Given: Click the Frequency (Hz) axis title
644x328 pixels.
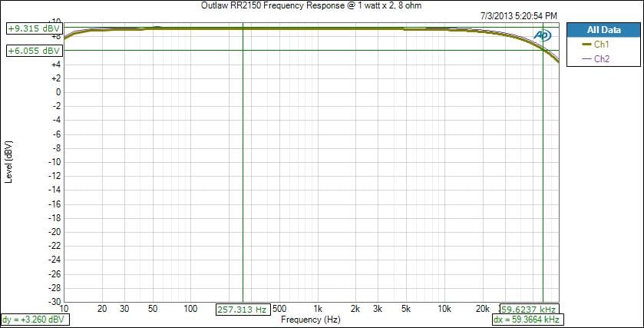Looking at the screenshot, I should pyautogui.click(x=310, y=319).
